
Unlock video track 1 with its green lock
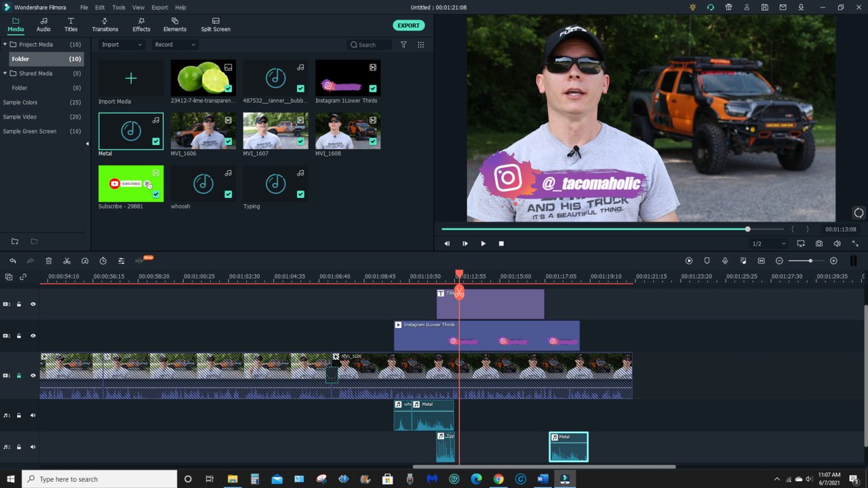(19, 375)
